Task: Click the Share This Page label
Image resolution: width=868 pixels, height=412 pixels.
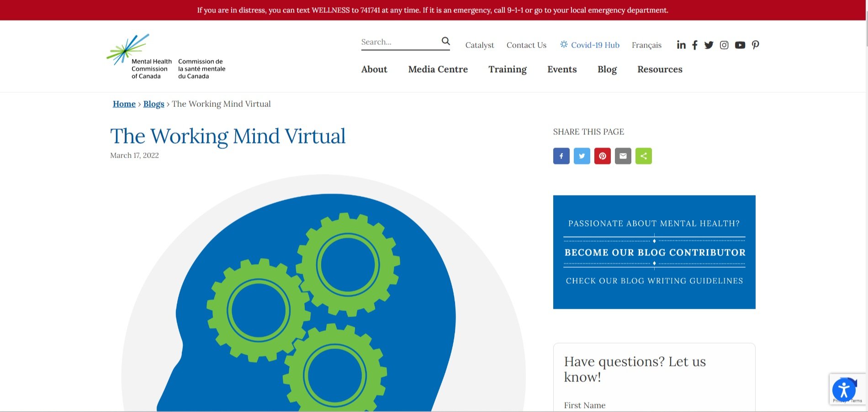Action: tap(588, 132)
